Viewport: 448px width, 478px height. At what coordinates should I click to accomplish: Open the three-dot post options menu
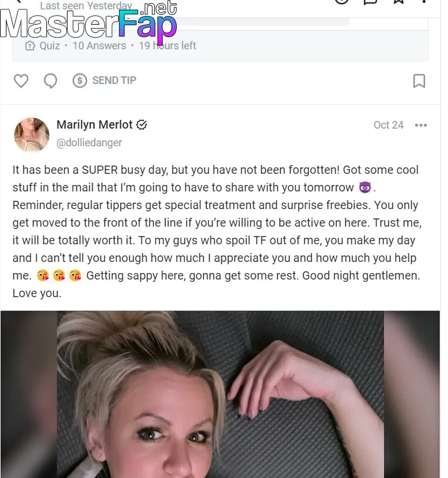point(421,125)
